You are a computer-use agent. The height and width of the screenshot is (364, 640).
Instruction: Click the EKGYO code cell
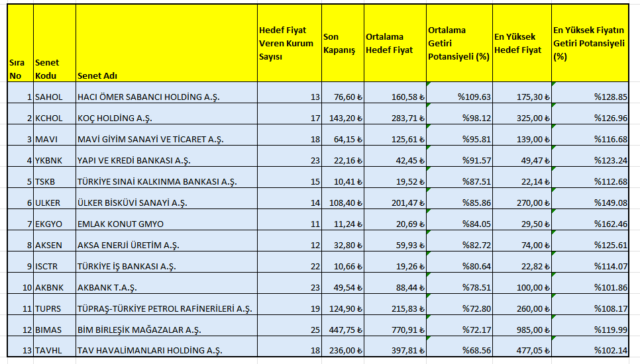pos(55,220)
